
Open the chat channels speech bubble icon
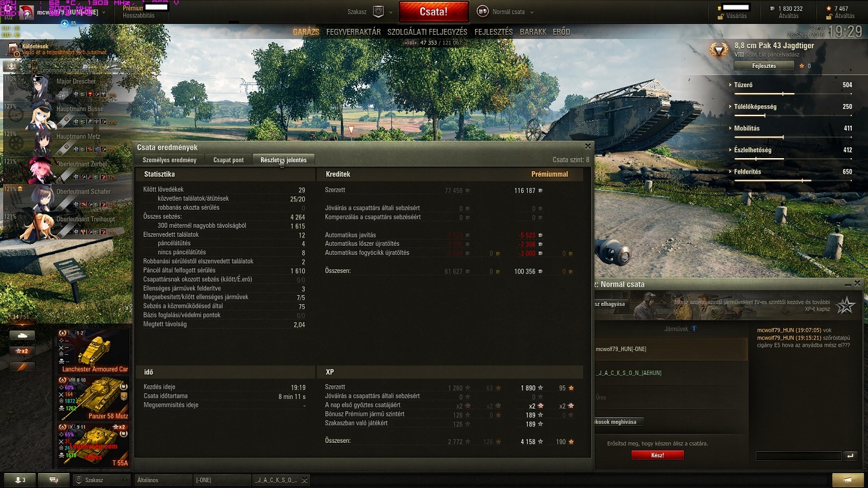[53, 480]
